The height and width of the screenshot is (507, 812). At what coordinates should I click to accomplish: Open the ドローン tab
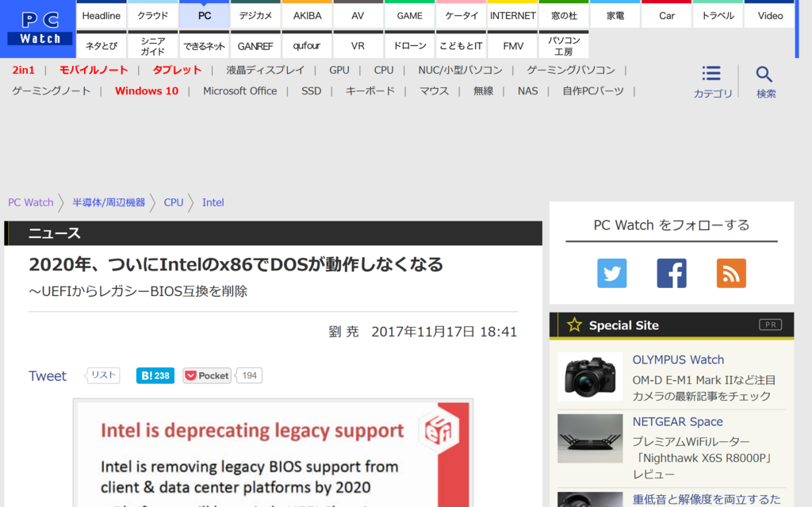tap(410, 45)
